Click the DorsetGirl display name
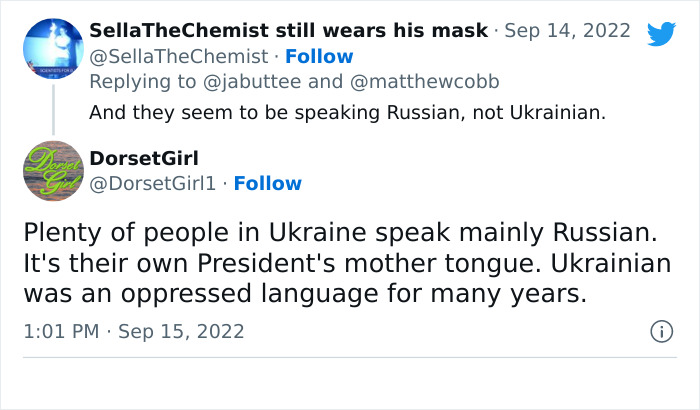Viewport: 700px width, 410px height. [144, 158]
